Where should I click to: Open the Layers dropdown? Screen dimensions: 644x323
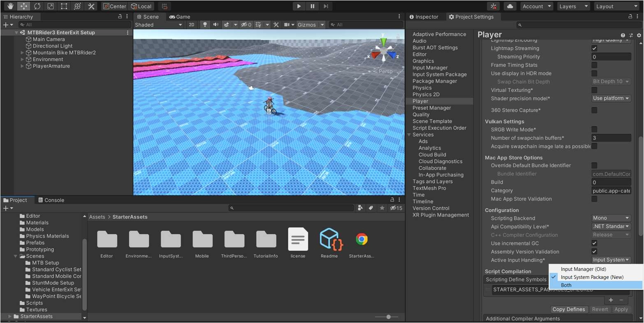tap(573, 6)
